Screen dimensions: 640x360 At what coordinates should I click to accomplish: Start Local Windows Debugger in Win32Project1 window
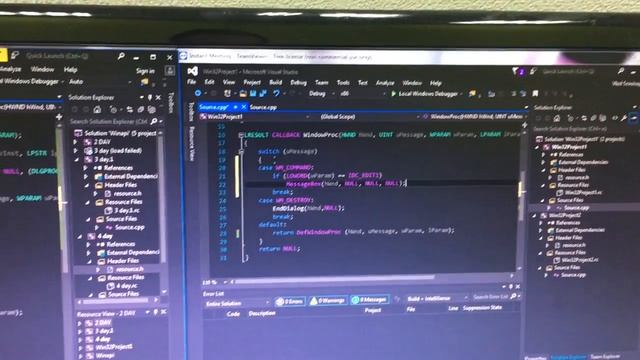pos(424,94)
